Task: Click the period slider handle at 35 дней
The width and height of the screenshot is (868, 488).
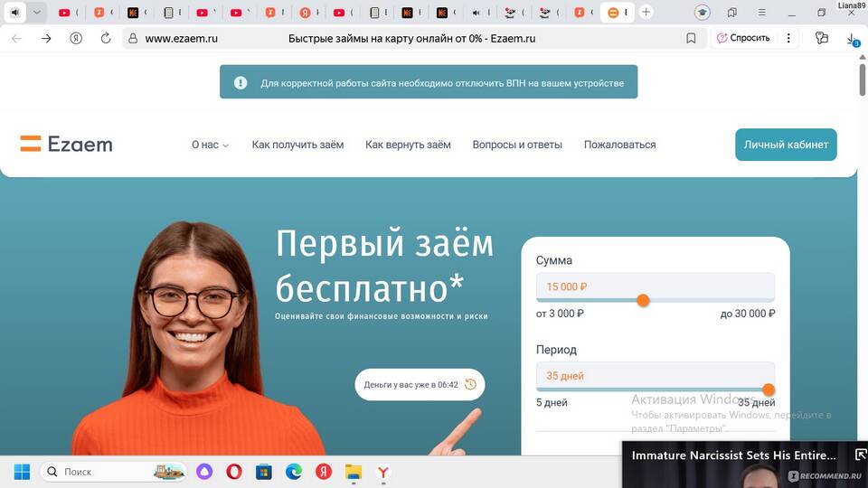Action: pos(769,389)
